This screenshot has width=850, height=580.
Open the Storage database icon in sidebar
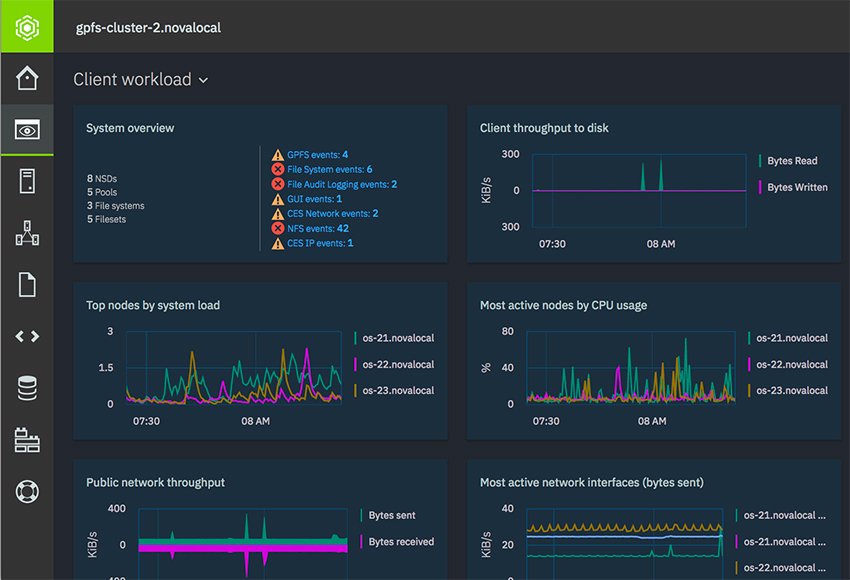[27, 388]
